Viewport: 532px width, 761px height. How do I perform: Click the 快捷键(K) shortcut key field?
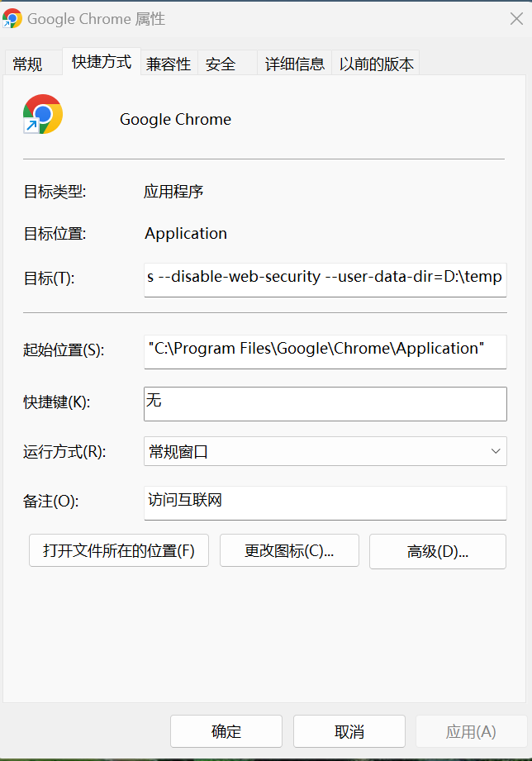tap(324, 403)
